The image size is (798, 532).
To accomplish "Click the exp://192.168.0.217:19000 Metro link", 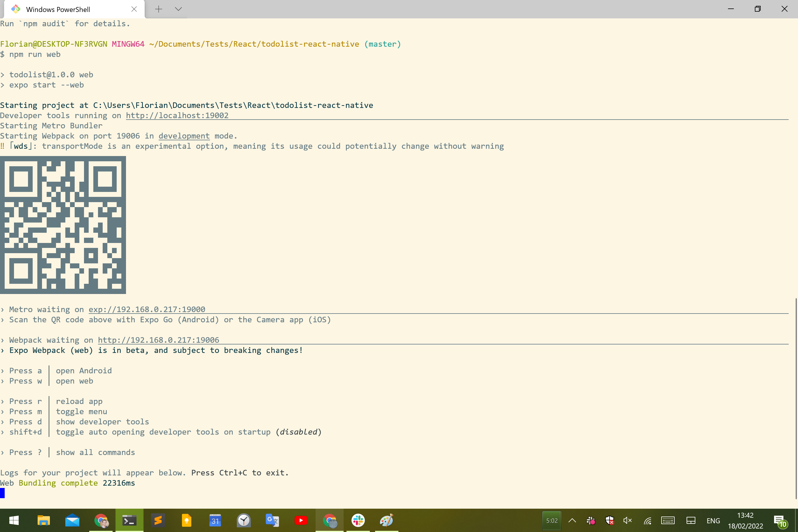I will click(147, 309).
